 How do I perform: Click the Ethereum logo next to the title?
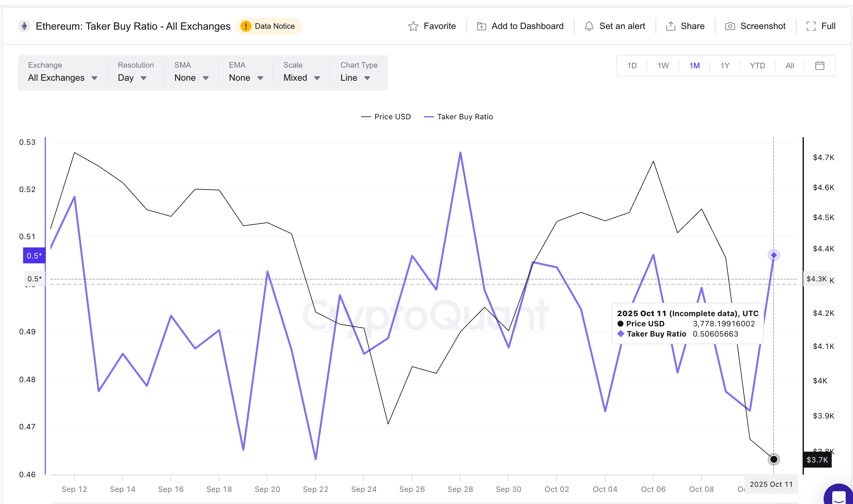click(25, 26)
